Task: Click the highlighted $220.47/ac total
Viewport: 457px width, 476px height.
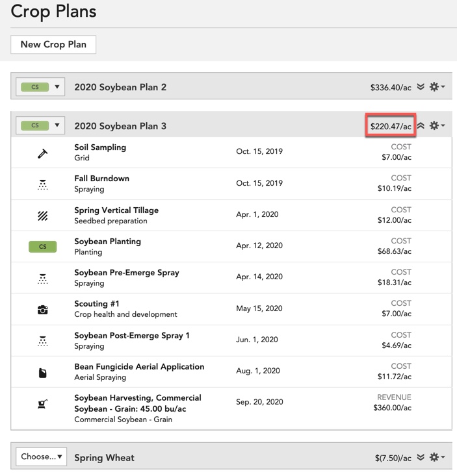Action: pos(391,126)
